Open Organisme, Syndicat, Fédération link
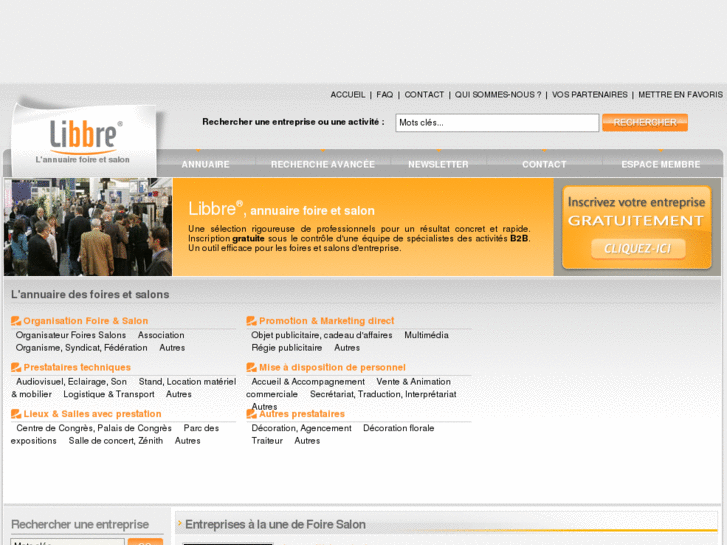727x545 pixels. (82, 347)
